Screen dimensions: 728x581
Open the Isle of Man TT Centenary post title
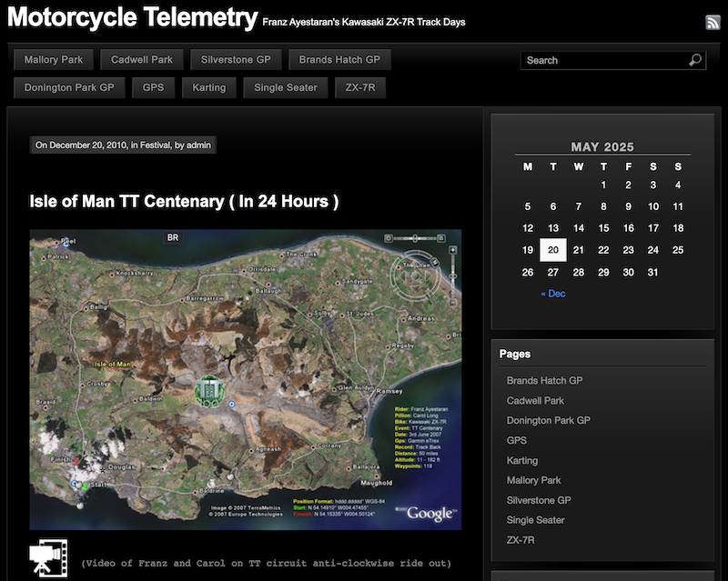[184, 202]
